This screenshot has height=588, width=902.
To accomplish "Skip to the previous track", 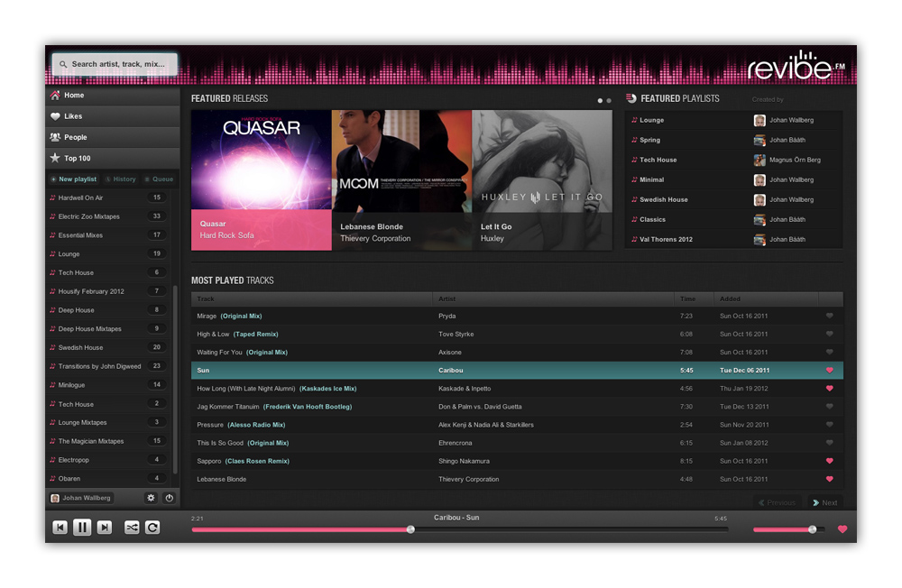I will click(60, 527).
